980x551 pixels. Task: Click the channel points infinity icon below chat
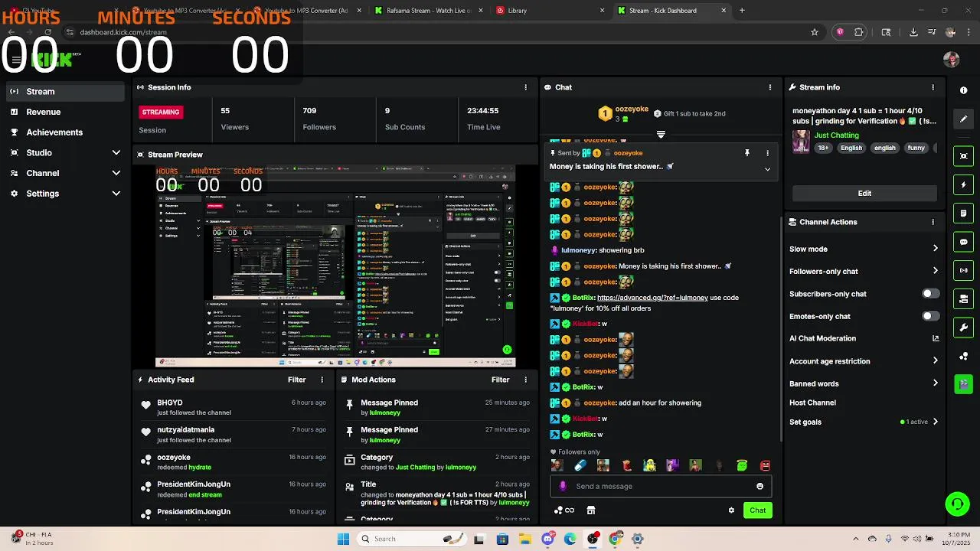tap(564, 510)
